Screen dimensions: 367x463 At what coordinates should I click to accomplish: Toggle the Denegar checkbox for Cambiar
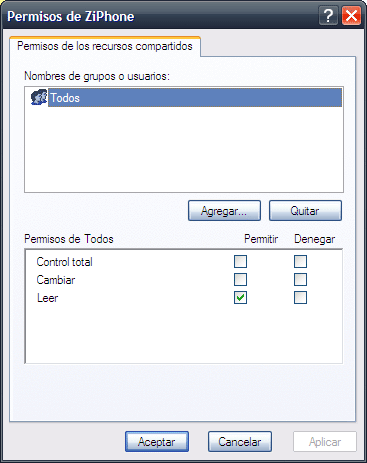click(x=300, y=280)
